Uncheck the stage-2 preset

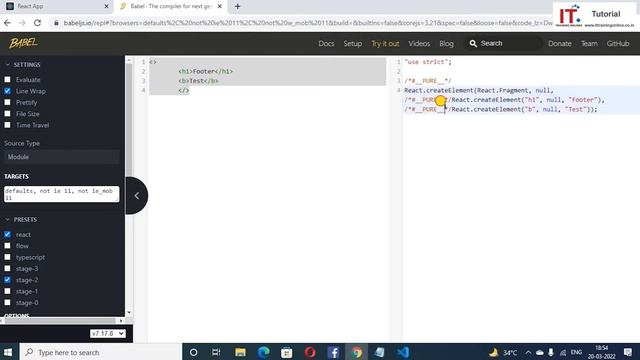(7, 280)
